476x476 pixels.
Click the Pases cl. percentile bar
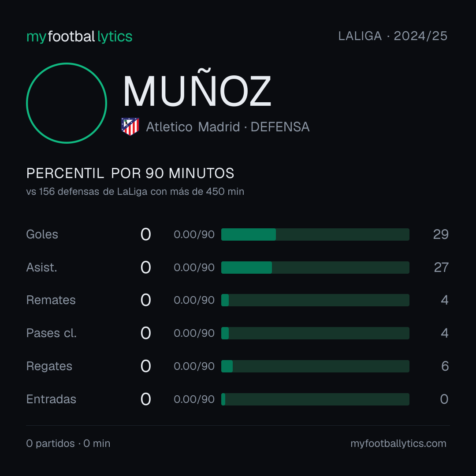[x=315, y=333]
